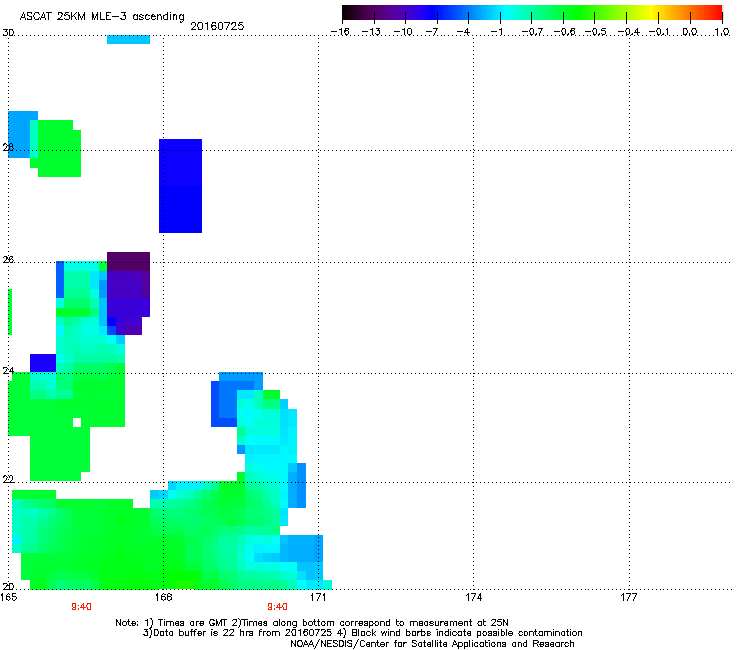Click the latitude label '24'
740x650 pixels.
(8, 371)
